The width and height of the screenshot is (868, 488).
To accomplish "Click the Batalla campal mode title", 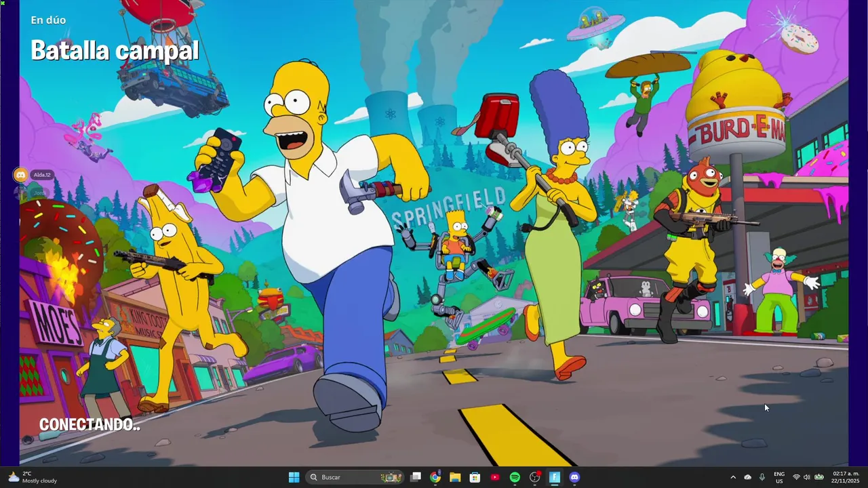I will [115, 50].
